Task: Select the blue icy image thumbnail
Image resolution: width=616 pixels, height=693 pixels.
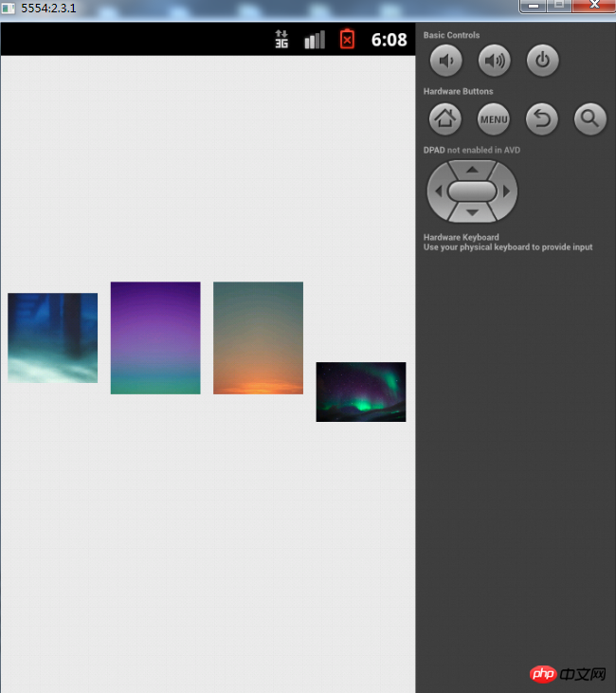Action: [52, 337]
